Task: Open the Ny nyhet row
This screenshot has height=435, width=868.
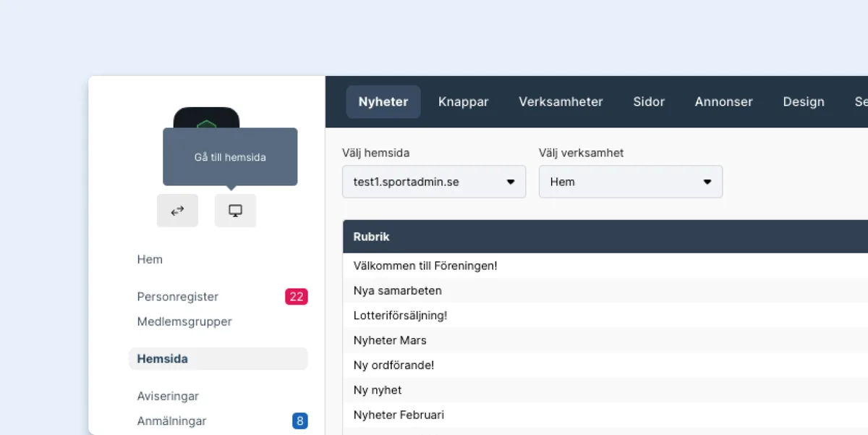Action: 605,390
